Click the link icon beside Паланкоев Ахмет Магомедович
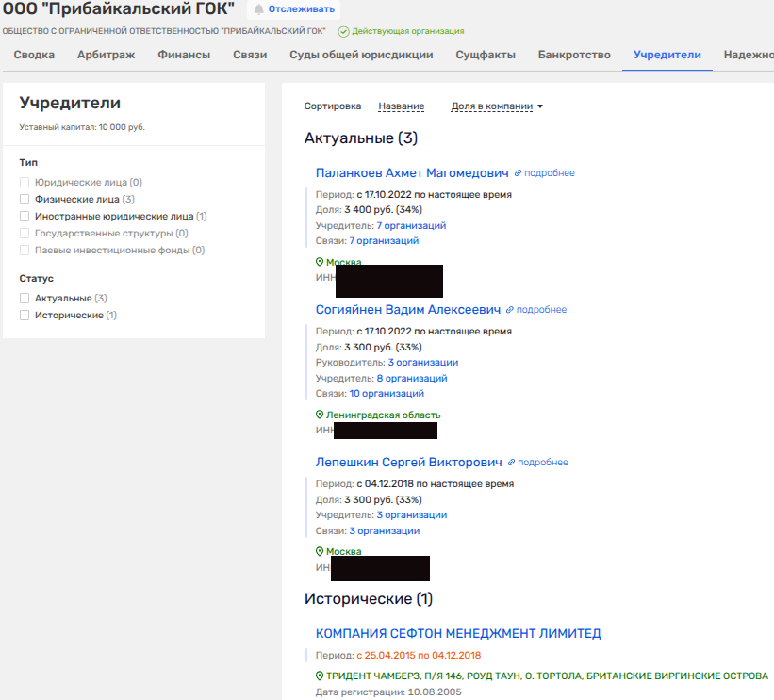 click(x=518, y=173)
